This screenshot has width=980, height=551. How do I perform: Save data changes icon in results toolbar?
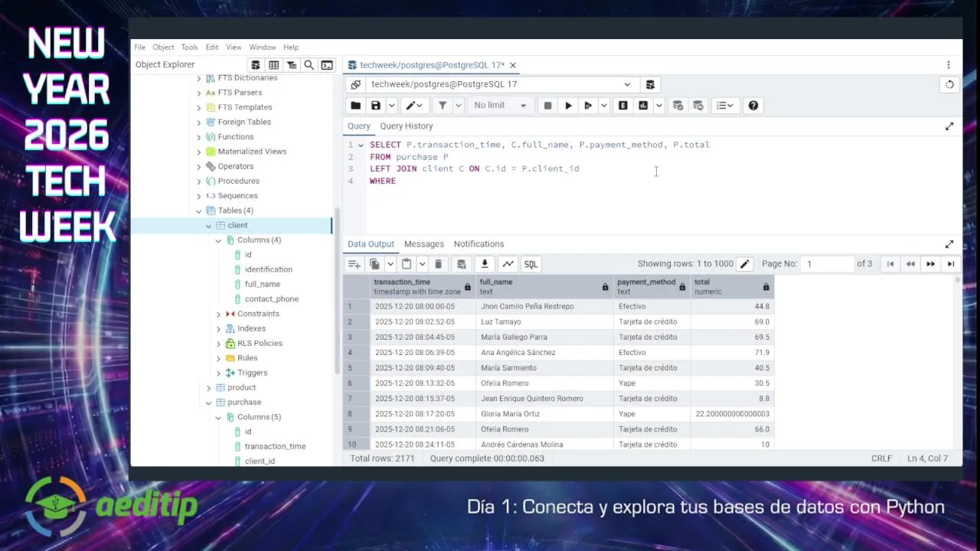[x=461, y=264]
